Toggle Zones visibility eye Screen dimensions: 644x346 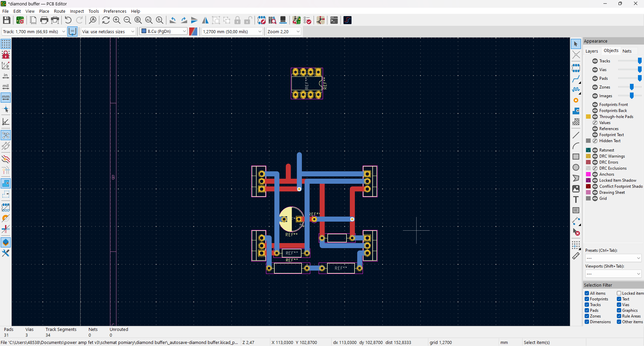595,87
